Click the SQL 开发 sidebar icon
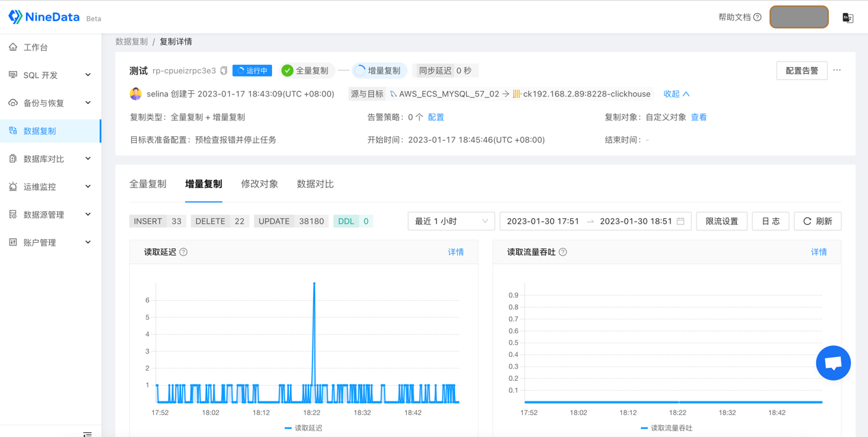 tap(13, 75)
